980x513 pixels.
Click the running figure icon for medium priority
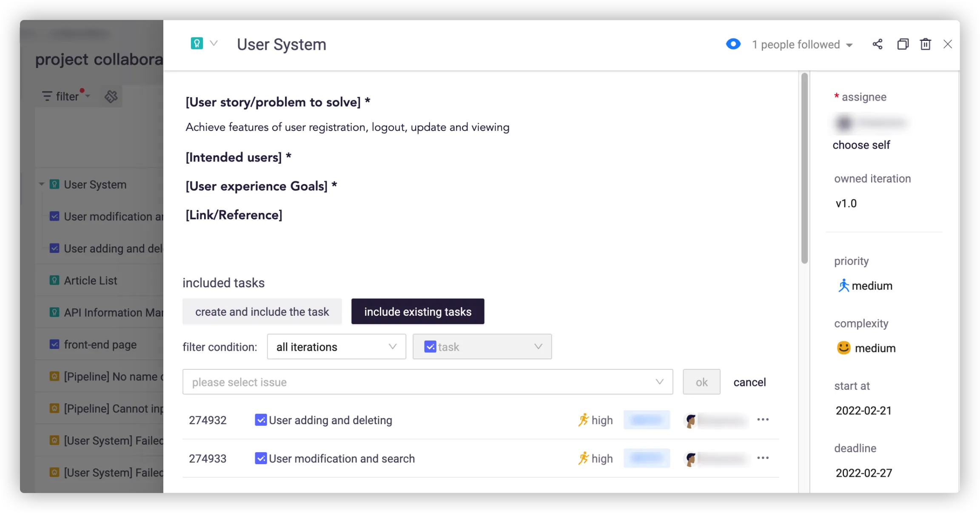pyautogui.click(x=843, y=286)
